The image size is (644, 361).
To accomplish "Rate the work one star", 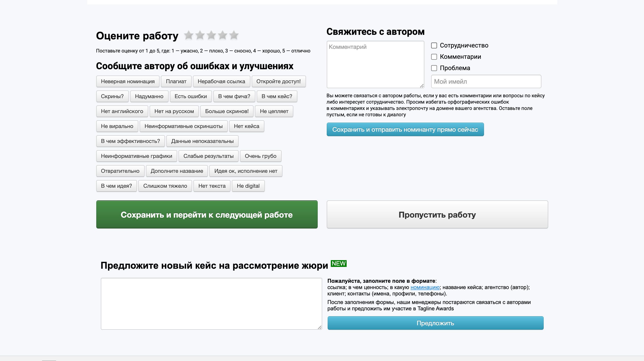I will pyautogui.click(x=189, y=35).
